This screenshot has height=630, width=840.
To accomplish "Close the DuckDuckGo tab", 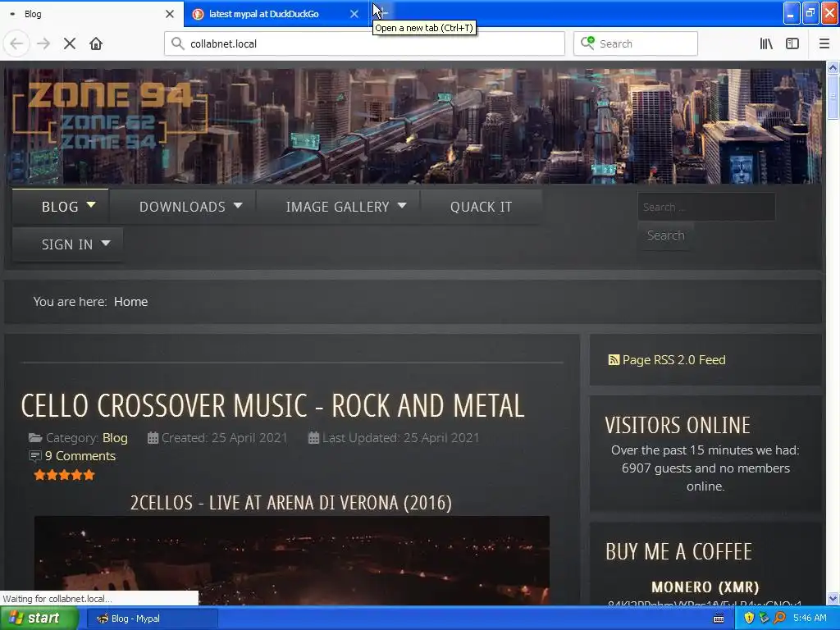I will pos(354,14).
